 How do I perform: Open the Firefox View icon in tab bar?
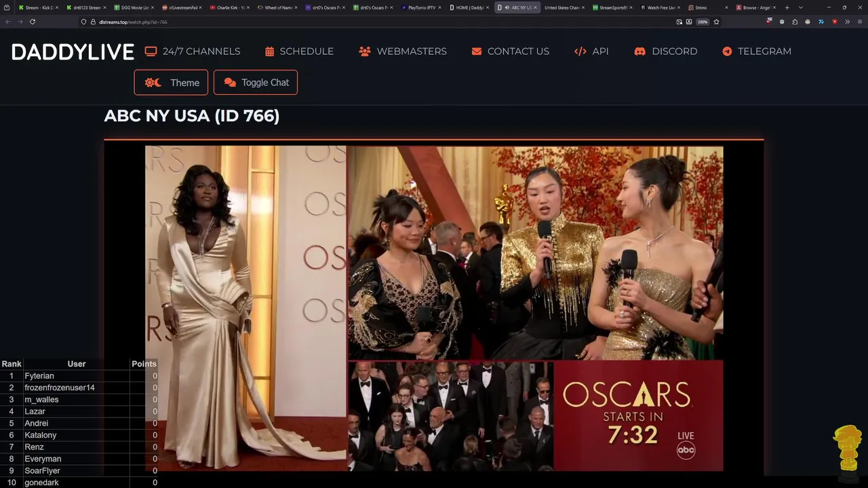click(7, 7)
